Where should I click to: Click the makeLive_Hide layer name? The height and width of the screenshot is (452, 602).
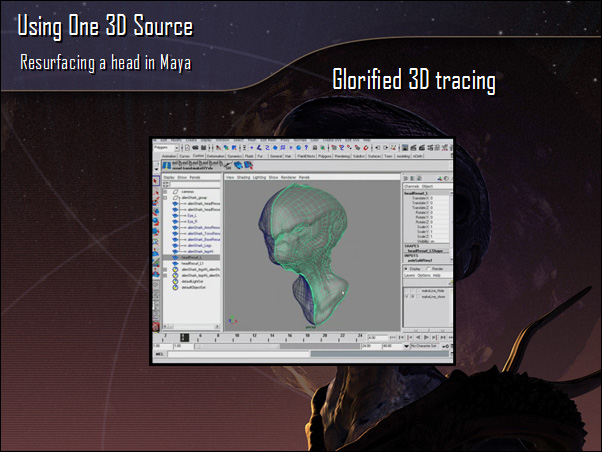433,291
